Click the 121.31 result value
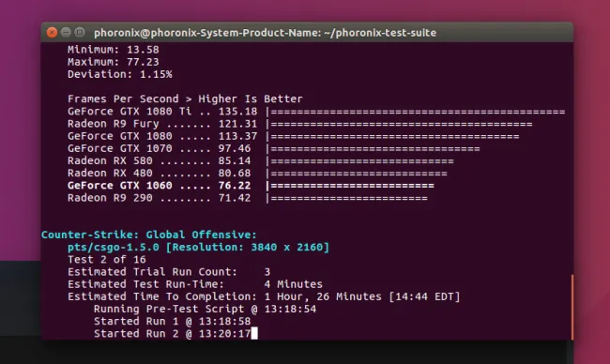 tap(237, 124)
